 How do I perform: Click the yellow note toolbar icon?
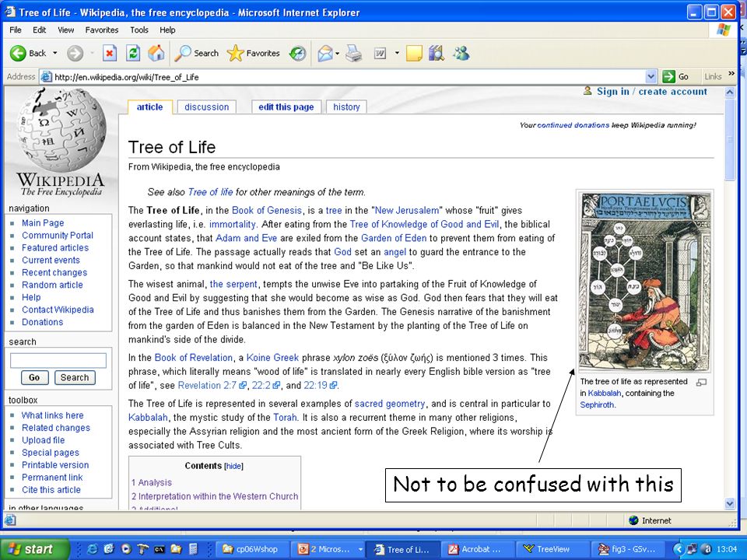click(414, 54)
